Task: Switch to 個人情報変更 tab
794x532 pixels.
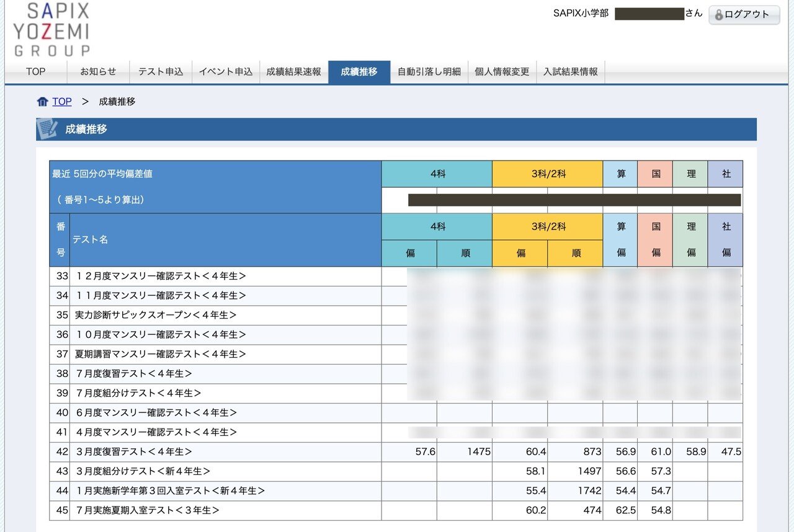Action: [501, 72]
